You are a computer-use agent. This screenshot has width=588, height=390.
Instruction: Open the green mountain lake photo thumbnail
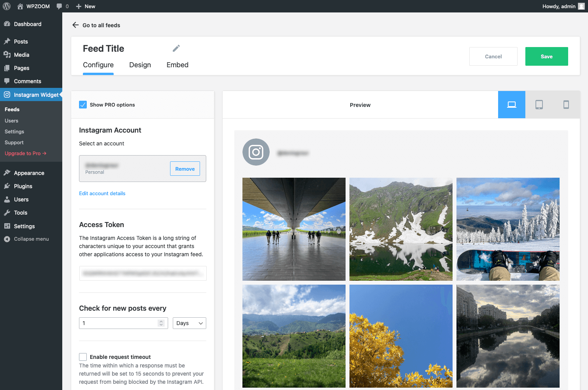401,229
